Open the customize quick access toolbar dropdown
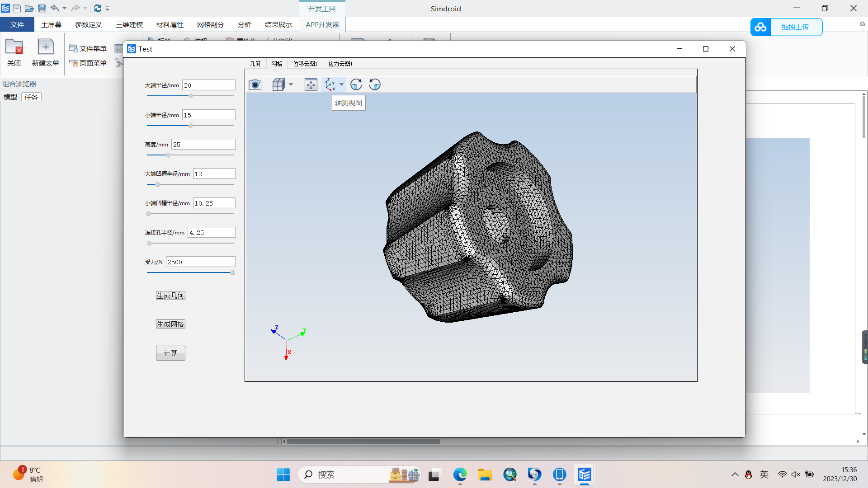The height and width of the screenshot is (488, 868). pos(108,8)
